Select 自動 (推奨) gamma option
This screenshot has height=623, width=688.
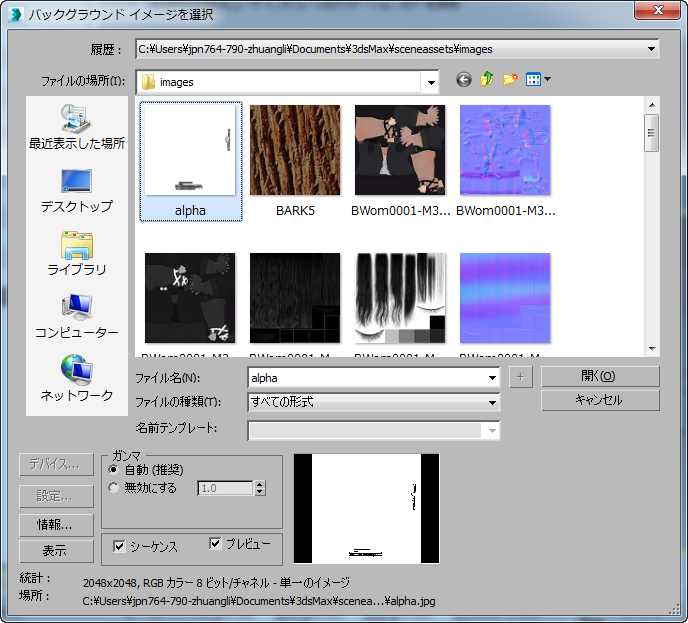(x=114, y=470)
